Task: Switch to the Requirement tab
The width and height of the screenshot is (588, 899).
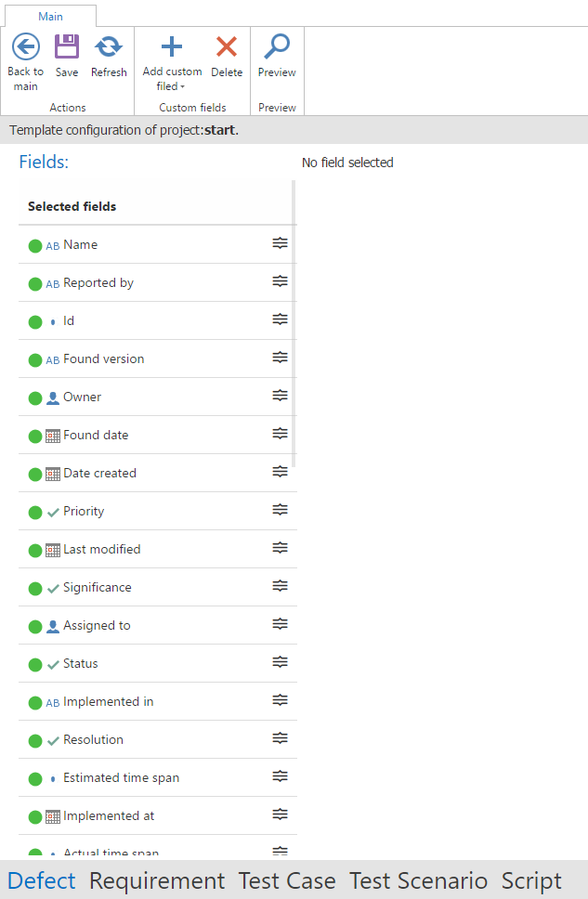Action: [x=157, y=880]
